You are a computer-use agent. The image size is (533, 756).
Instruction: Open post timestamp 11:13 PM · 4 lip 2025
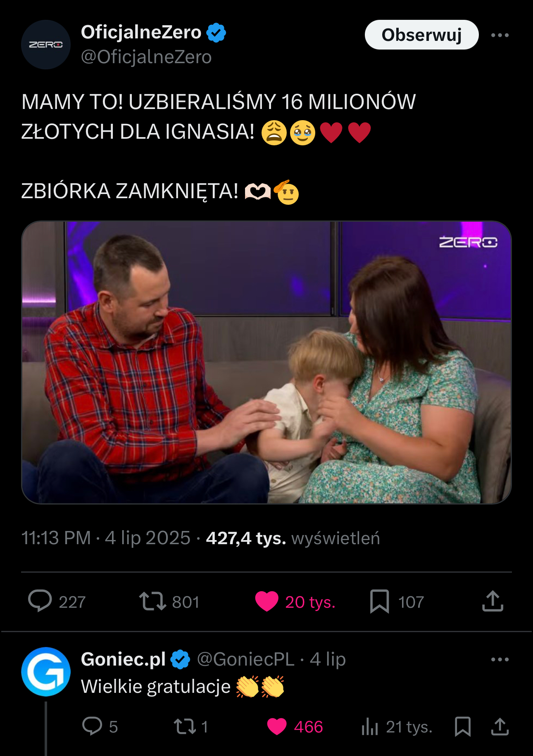(x=106, y=538)
